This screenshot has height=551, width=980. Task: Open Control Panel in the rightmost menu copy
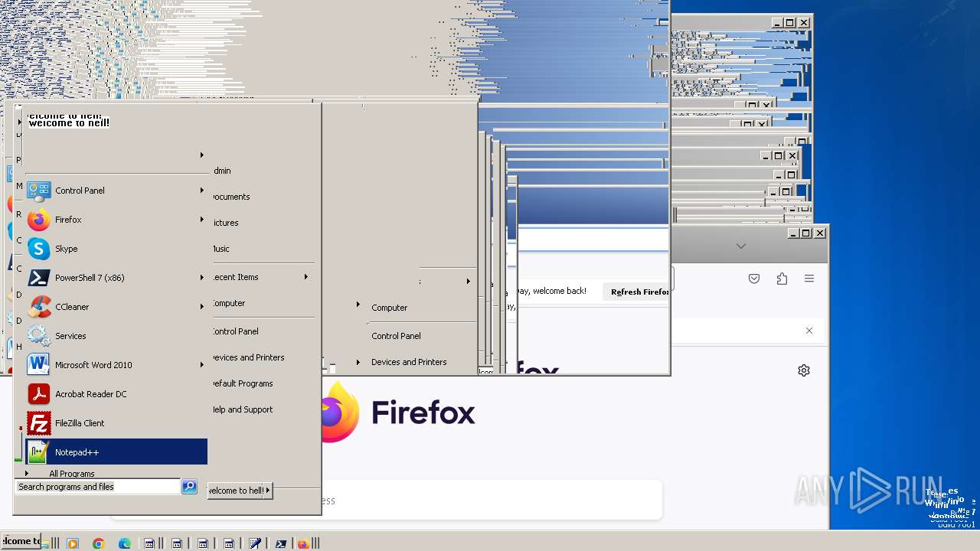pyautogui.click(x=397, y=336)
